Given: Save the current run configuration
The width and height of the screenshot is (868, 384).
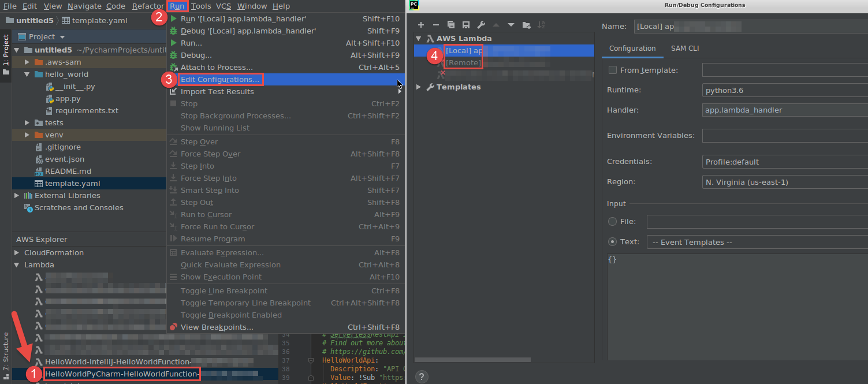Looking at the screenshot, I should (465, 25).
